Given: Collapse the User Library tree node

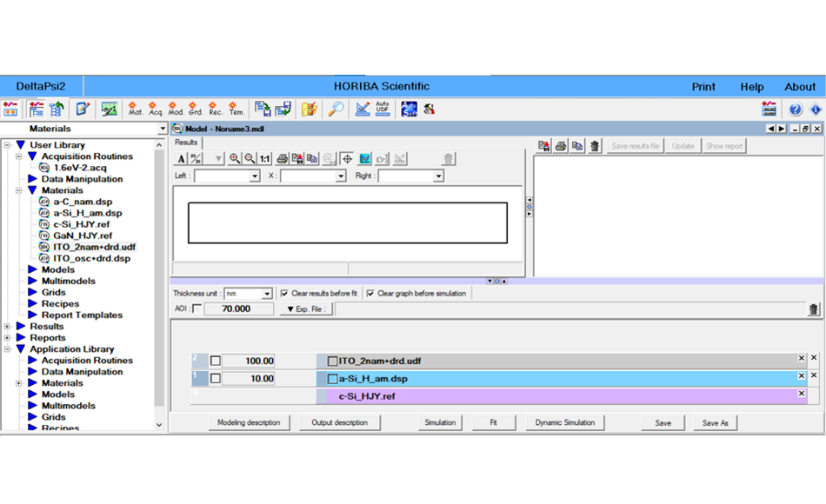Looking at the screenshot, I should tap(7, 145).
